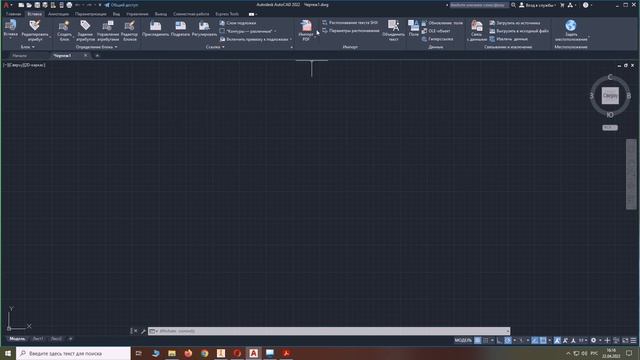
Task: Open status bar customization menu icon
Action: (x=633, y=340)
